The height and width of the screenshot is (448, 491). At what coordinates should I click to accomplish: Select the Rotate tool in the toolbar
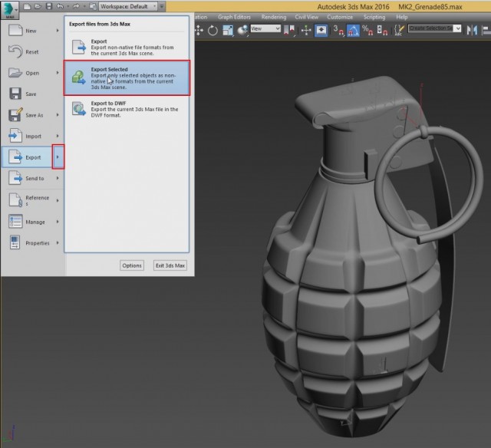213,30
